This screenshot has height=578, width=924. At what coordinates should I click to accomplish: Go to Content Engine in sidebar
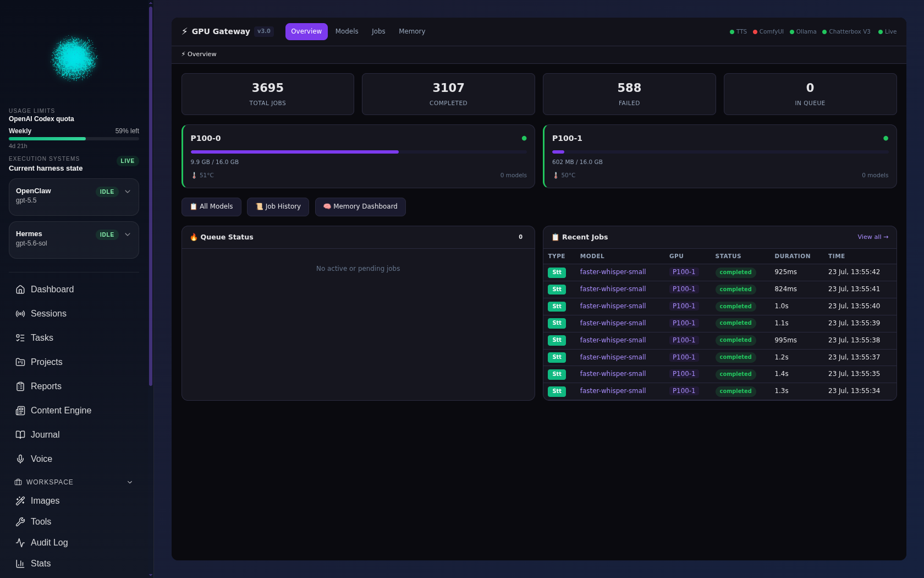tap(74, 411)
